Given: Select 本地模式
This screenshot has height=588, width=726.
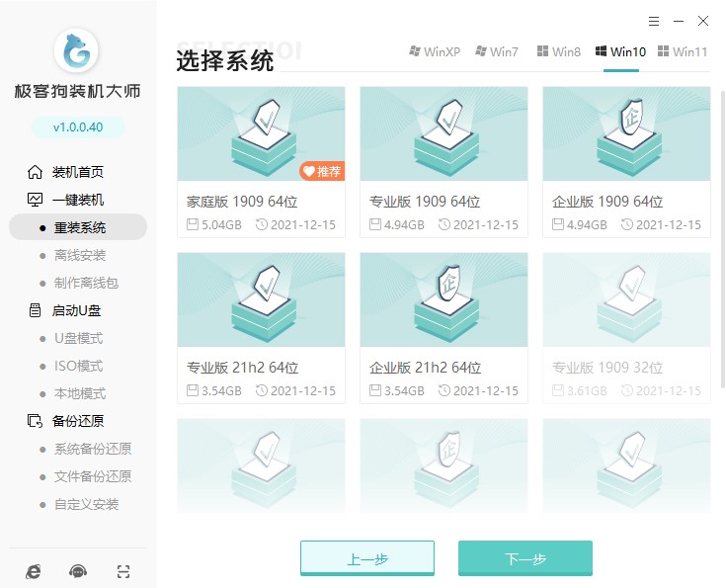Looking at the screenshot, I should point(80,393).
